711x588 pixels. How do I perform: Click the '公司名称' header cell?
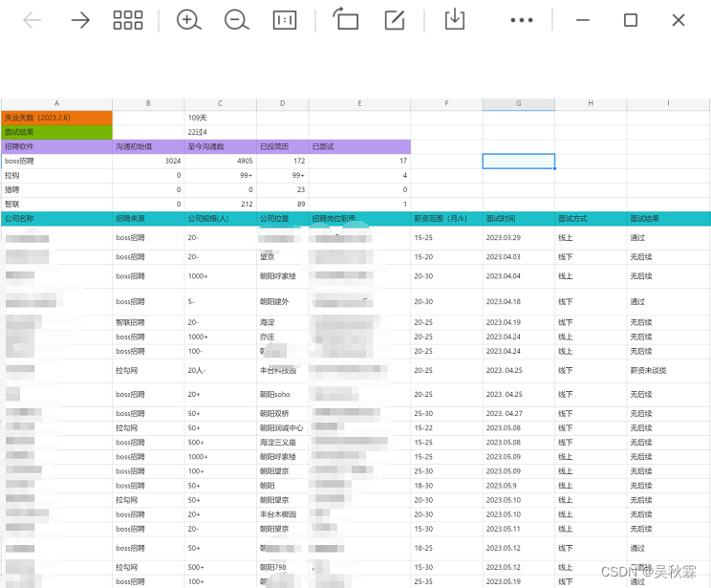click(56, 219)
